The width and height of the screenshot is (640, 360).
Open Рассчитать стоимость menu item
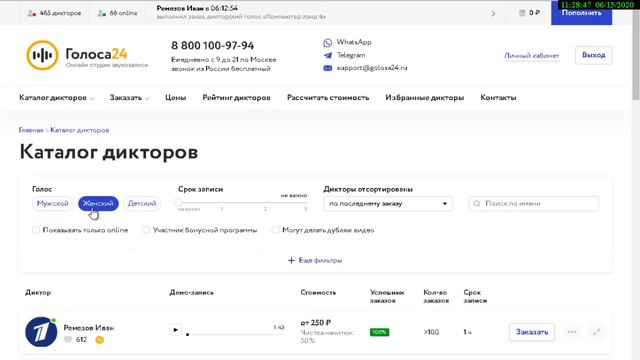[x=328, y=98]
